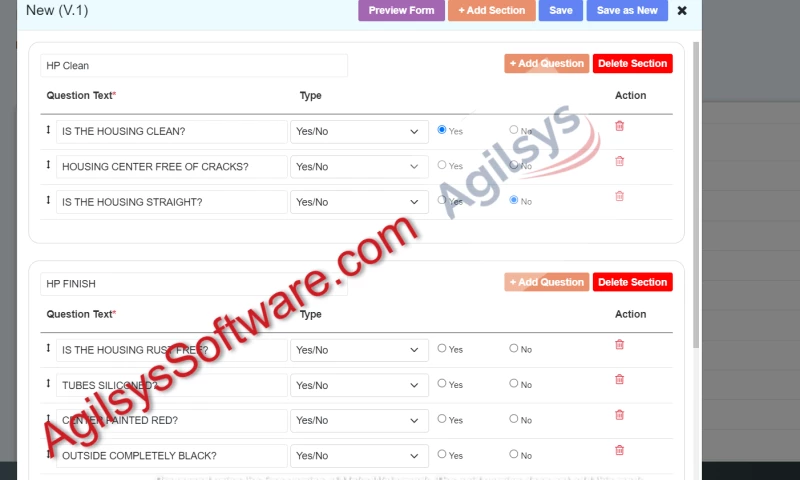Select No for CENTER PAINTED RED
The height and width of the screenshot is (480, 800).
click(x=513, y=418)
